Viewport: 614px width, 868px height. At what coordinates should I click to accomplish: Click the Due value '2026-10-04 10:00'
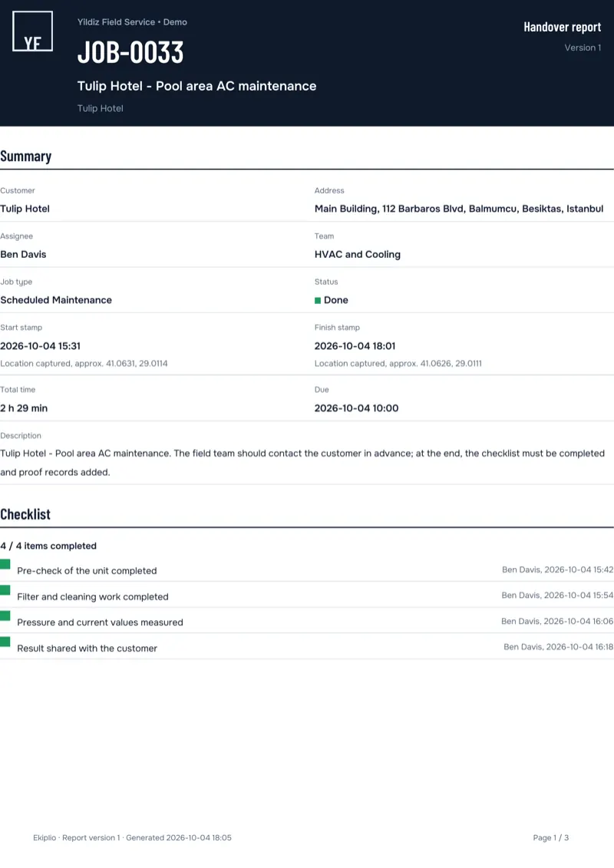[x=357, y=408]
